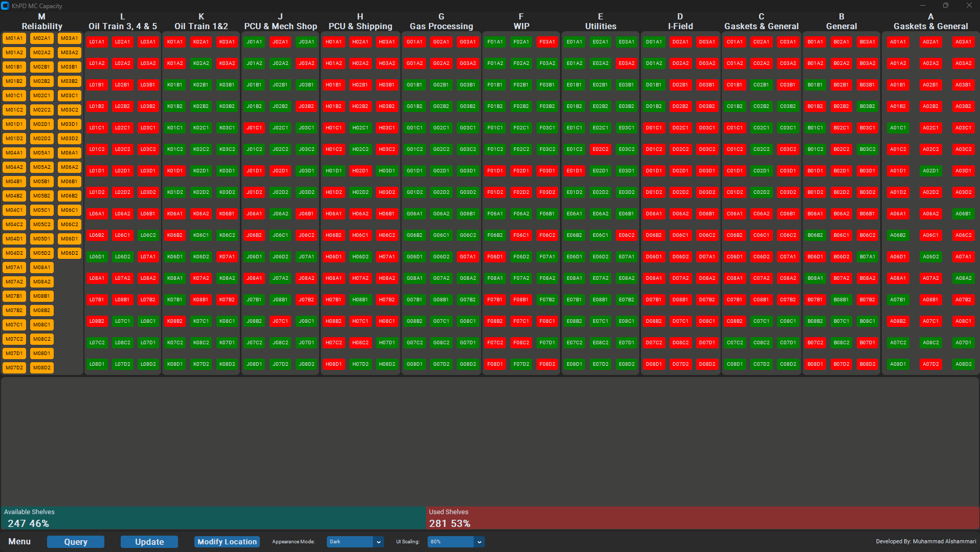Select red shelf E02C2
This screenshot has width=980, height=552.
point(600,149)
